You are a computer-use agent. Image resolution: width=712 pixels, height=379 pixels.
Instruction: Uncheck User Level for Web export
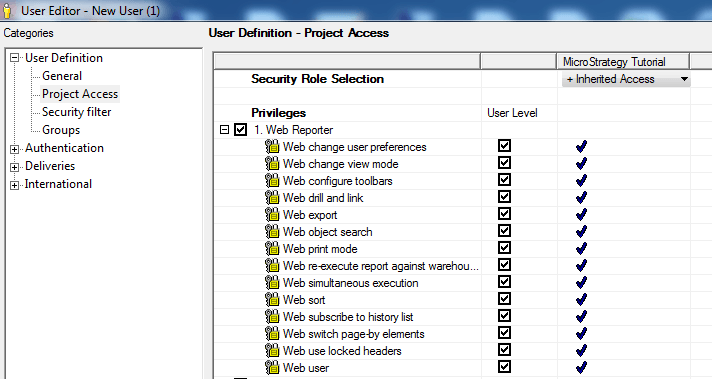coord(504,214)
